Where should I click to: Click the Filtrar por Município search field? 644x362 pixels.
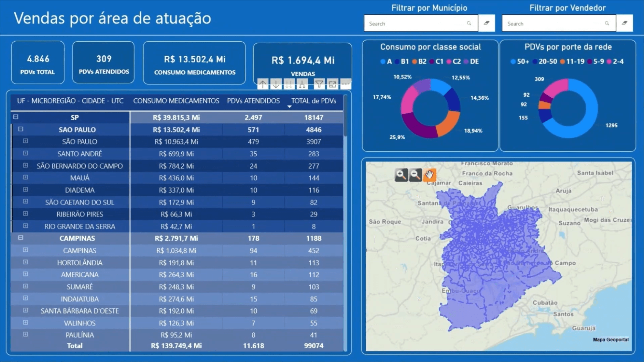coord(416,24)
